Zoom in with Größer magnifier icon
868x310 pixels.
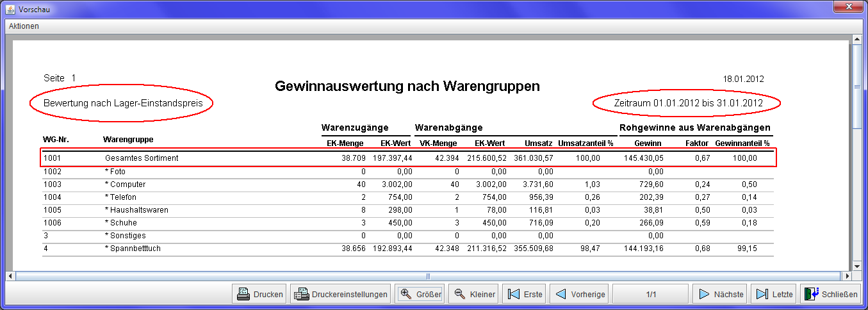(406, 295)
